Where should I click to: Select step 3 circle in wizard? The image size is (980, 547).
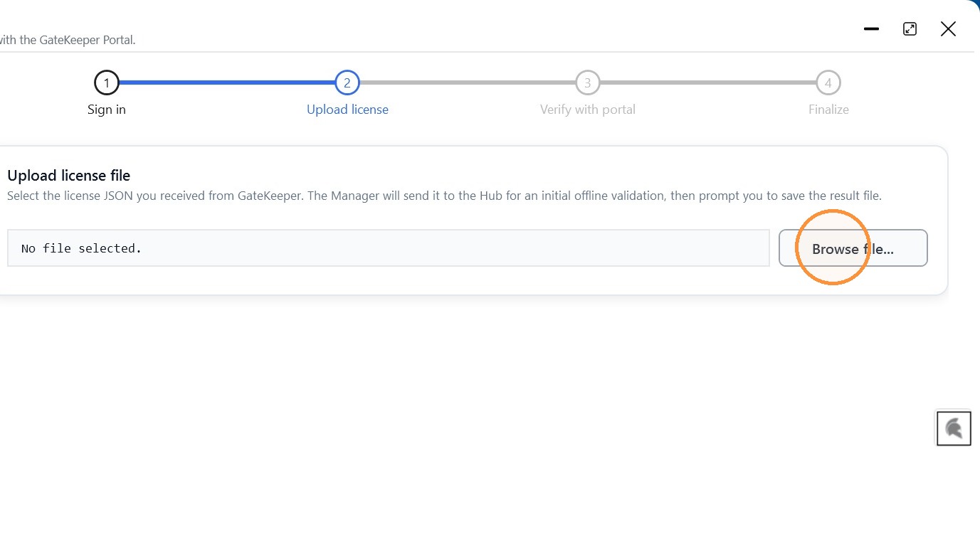(588, 83)
